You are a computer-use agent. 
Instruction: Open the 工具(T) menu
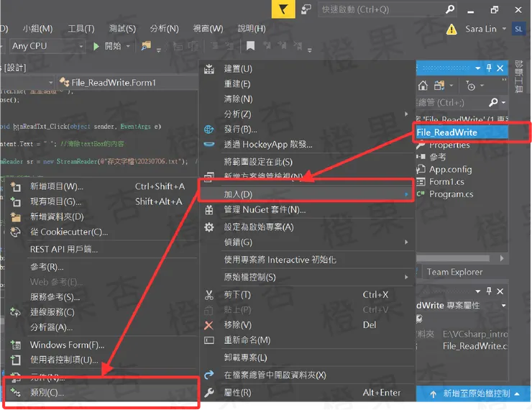tap(81, 29)
